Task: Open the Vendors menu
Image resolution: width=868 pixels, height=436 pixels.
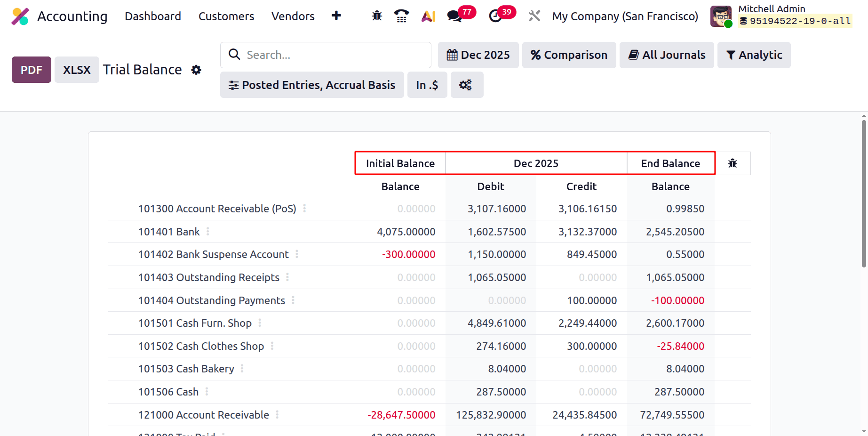Action: [293, 16]
